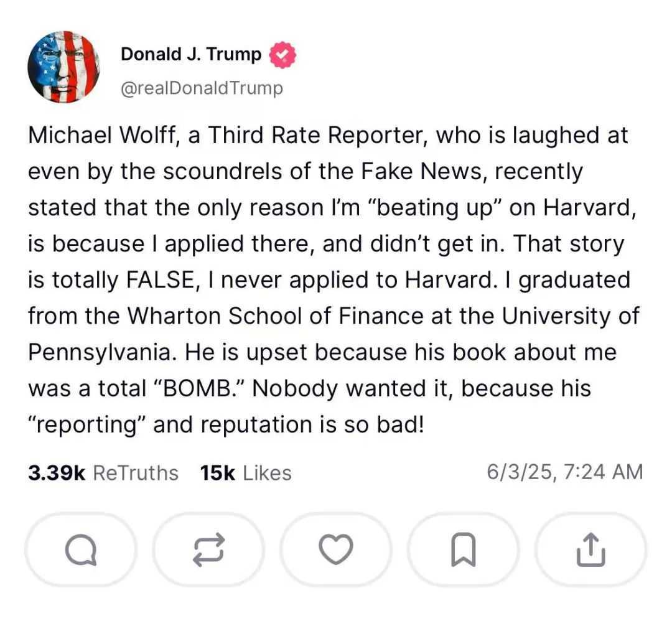This screenshot has height=626, width=672.
Task: Open the flag face-paint profile avatar
Action: (63, 67)
